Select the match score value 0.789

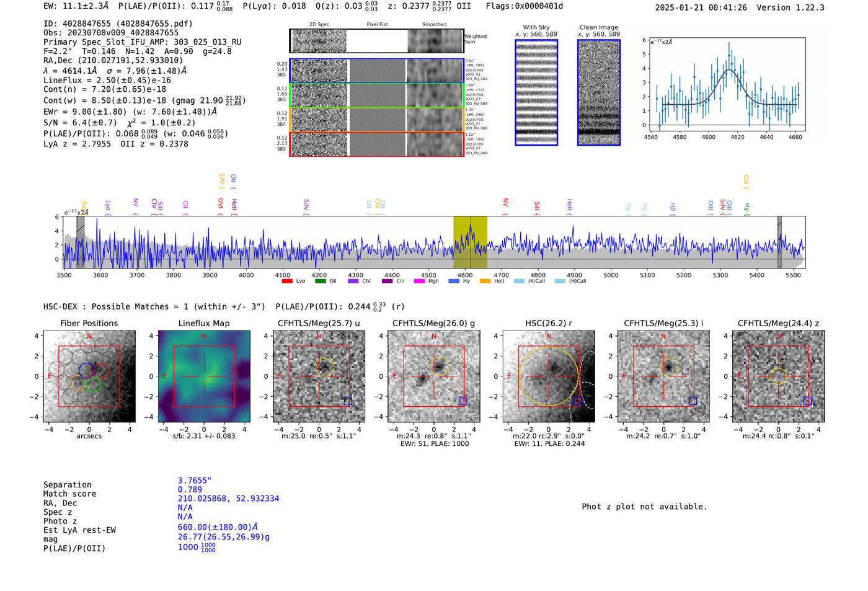click(190, 490)
